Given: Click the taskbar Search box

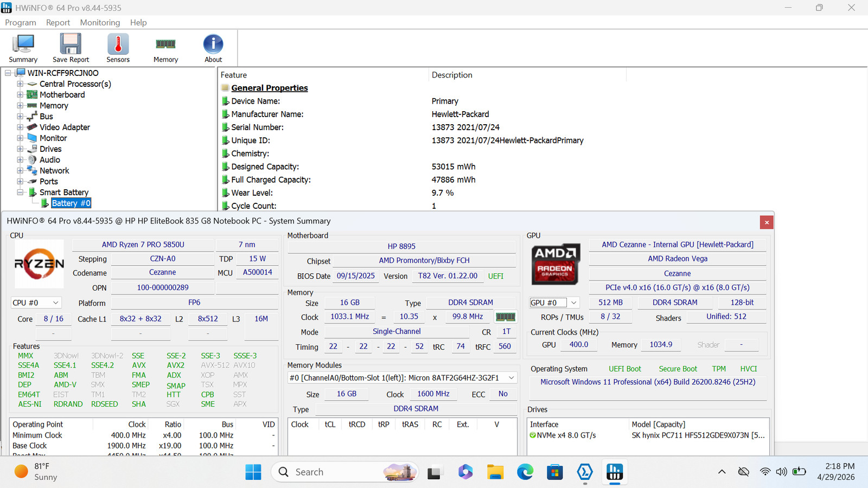Looking at the screenshot, I should pyautogui.click(x=345, y=472).
